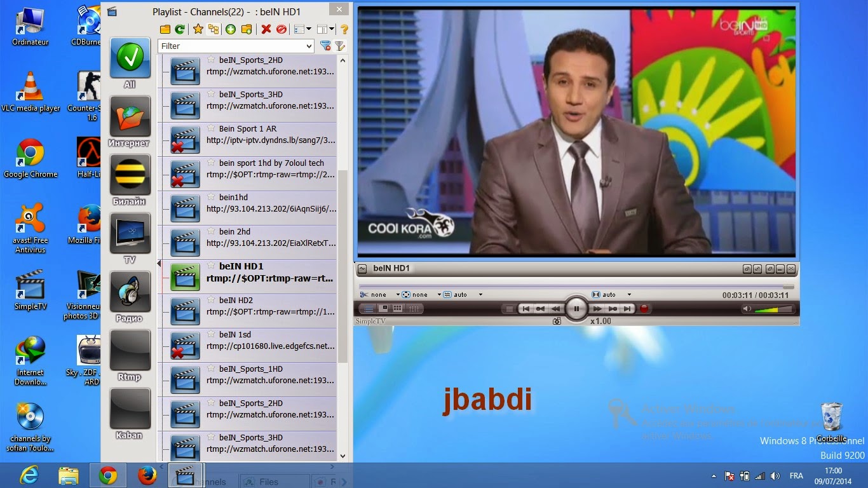Clear the filter with funnel-minus icon
The width and height of the screenshot is (868, 488).
point(325,46)
